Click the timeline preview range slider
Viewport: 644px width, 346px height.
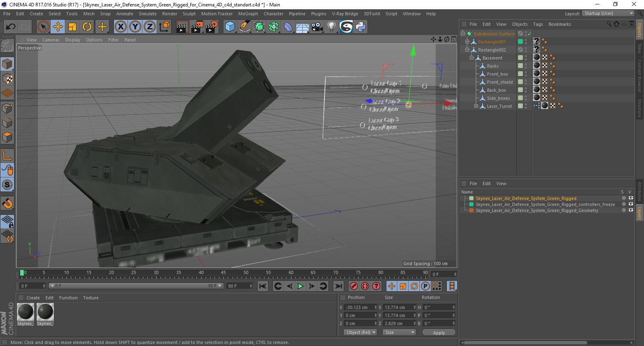pos(136,286)
